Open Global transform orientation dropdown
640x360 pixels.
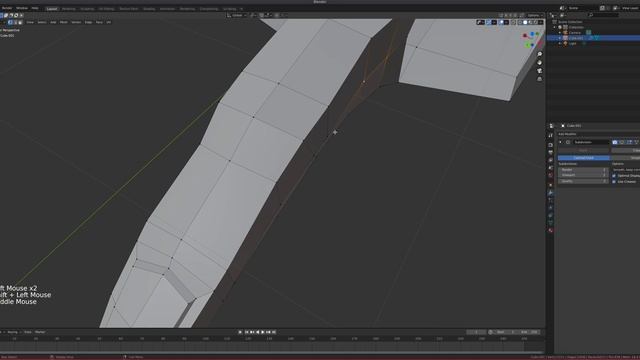[x=237, y=15]
